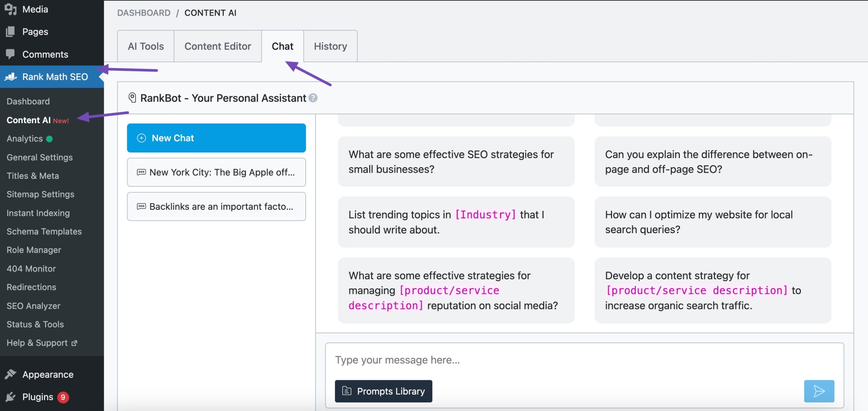Click the plus icon in New Chat
This screenshot has width=868, height=411.
pos(141,138)
